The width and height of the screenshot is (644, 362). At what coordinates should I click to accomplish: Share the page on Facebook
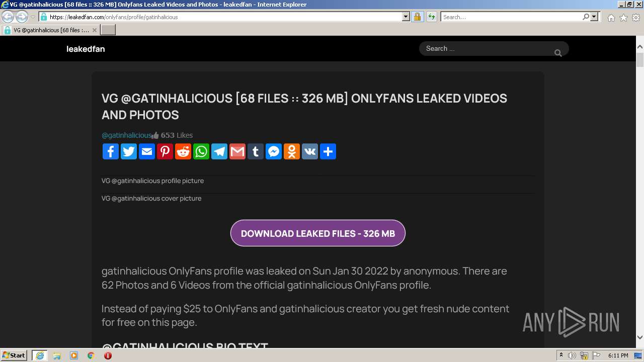(x=111, y=151)
